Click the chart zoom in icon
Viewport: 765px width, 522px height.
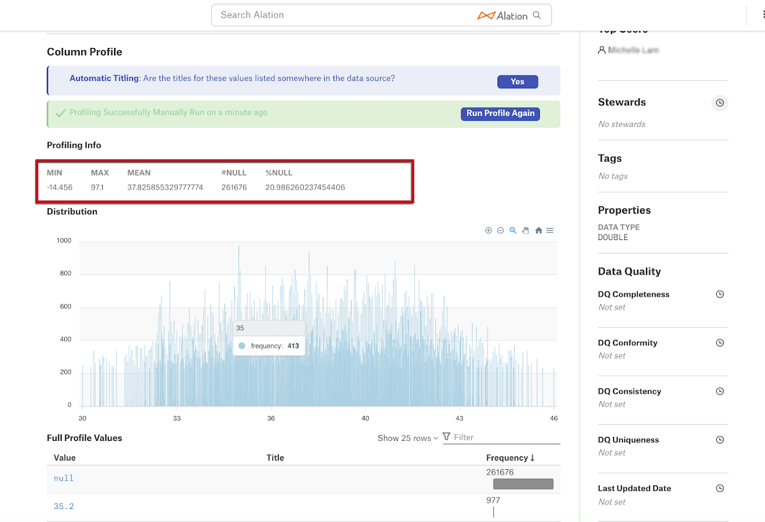[x=488, y=230]
